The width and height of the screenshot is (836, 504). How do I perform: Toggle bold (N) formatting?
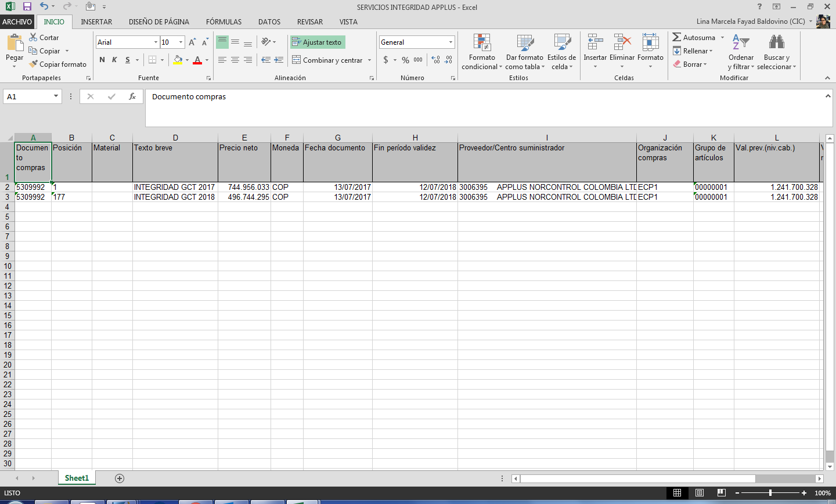pyautogui.click(x=102, y=60)
